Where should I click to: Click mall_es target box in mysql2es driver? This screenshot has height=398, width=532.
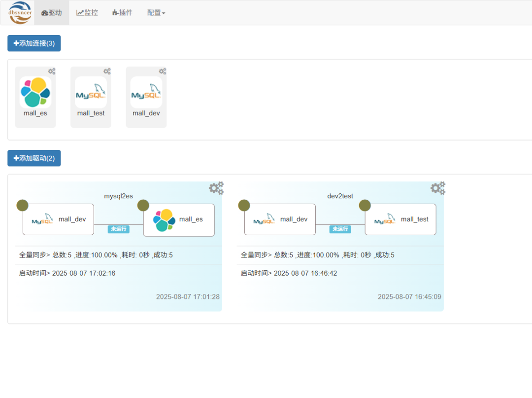point(179,220)
